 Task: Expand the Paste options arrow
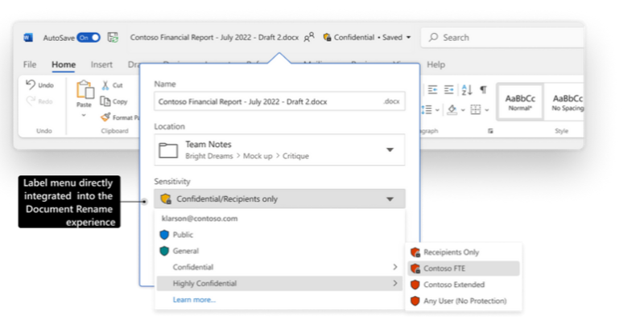[84, 115]
